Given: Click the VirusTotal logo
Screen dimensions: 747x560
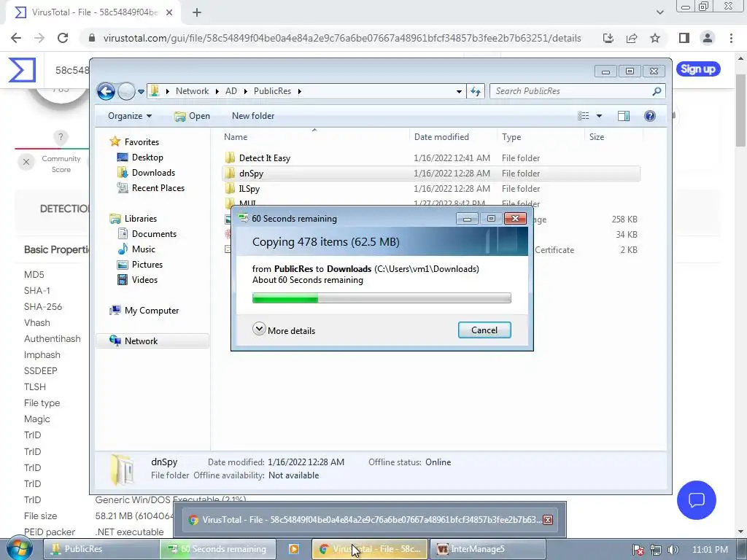Looking at the screenshot, I should (22, 70).
